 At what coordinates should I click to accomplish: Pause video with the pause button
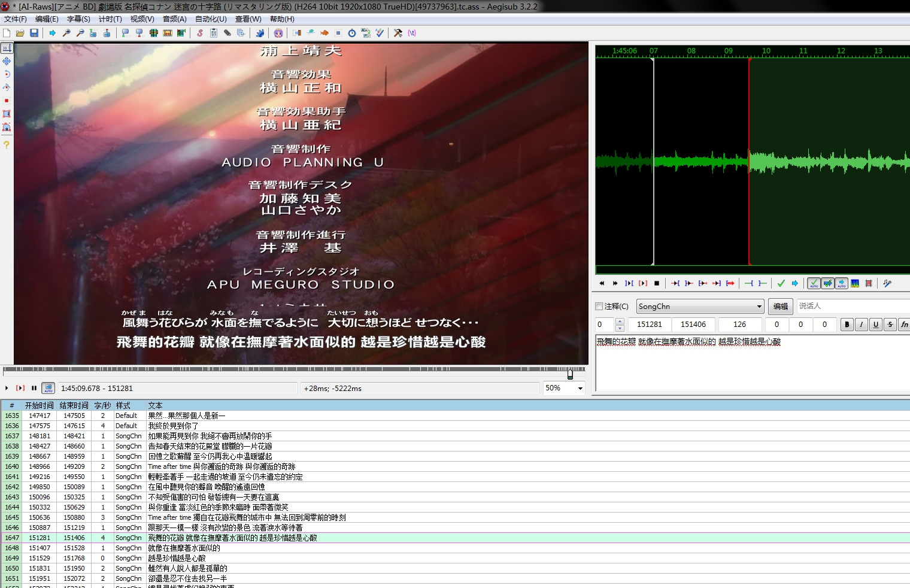click(34, 388)
